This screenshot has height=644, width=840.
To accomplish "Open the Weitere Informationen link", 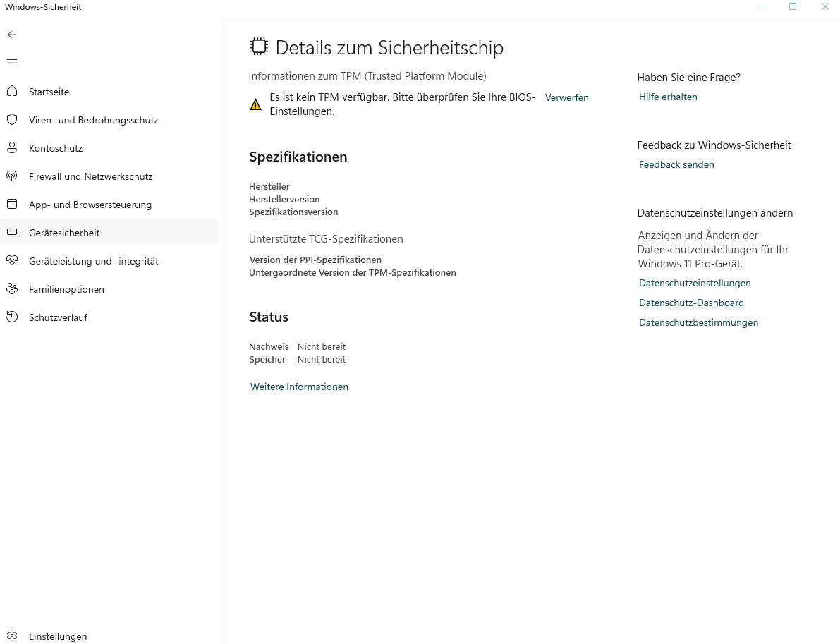I will point(299,387).
